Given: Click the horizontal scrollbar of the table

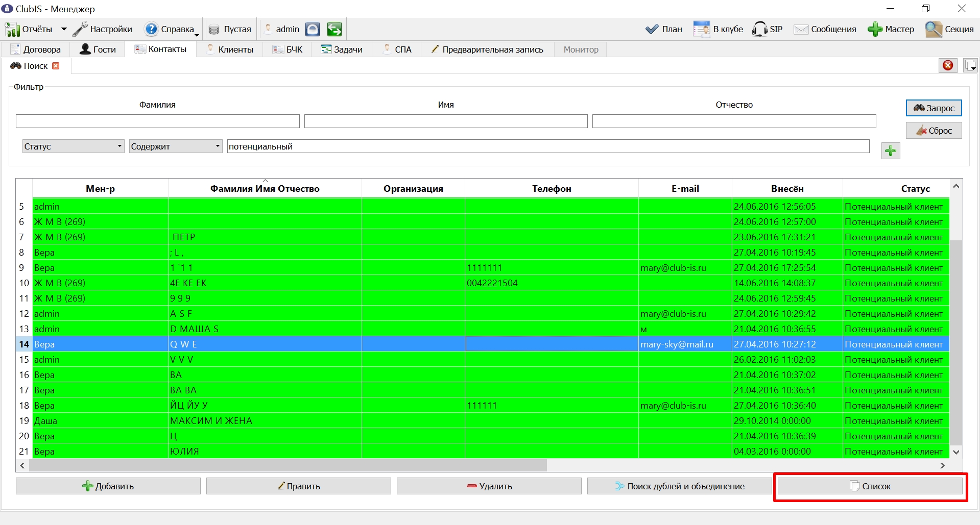Looking at the screenshot, I should [x=288, y=465].
